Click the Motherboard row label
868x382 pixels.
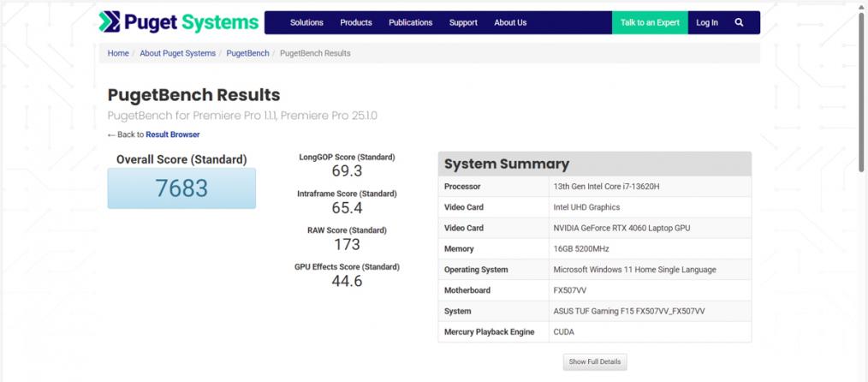click(467, 290)
